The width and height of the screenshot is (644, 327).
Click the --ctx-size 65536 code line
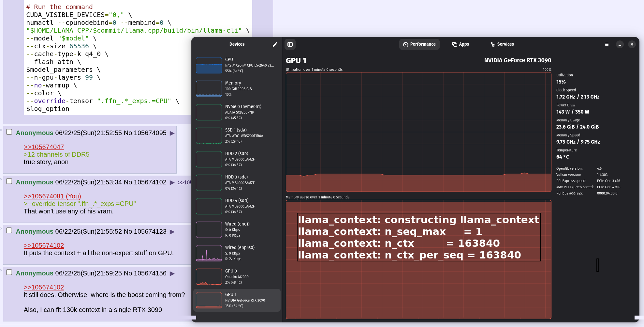pos(61,46)
